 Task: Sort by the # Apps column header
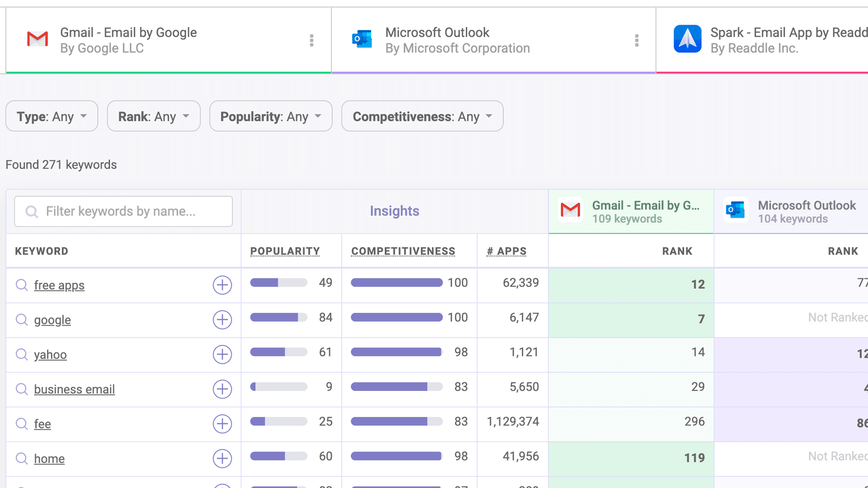[x=507, y=251]
